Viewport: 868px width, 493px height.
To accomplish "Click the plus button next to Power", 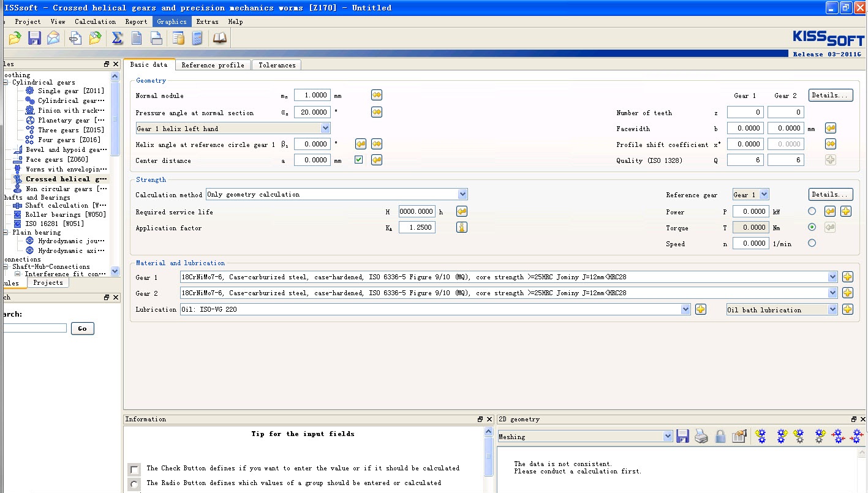I will point(846,211).
